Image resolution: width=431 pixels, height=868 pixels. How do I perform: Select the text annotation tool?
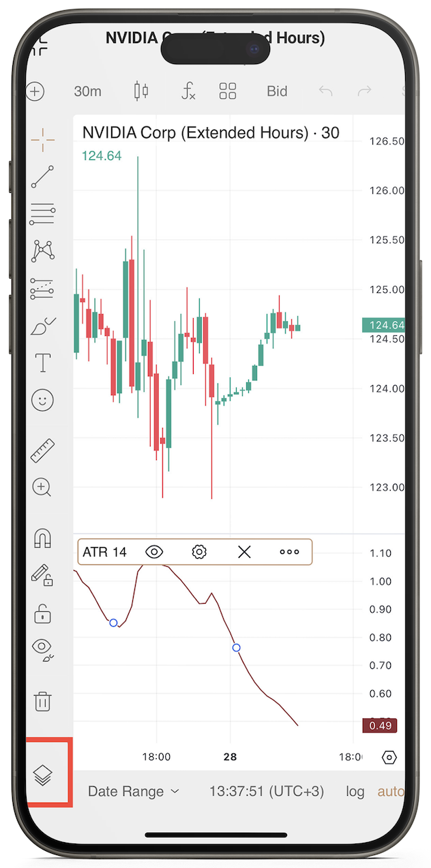click(x=42, y=362)
